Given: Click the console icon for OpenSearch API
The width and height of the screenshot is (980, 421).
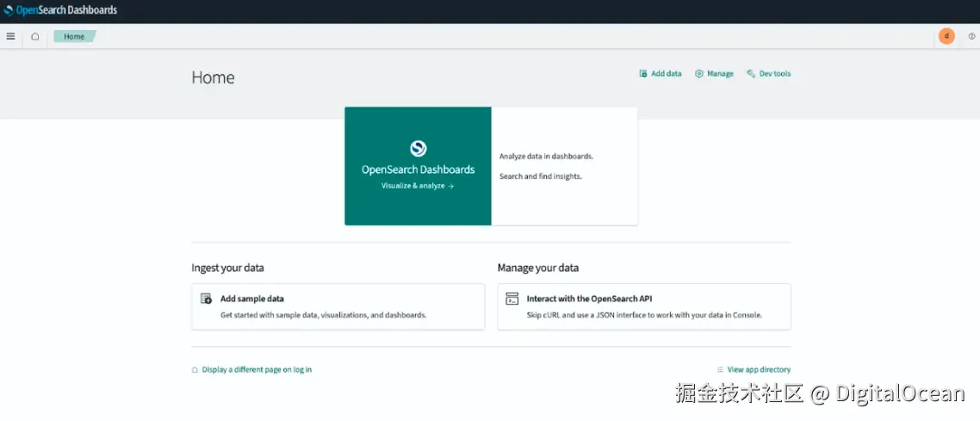Looking at the screenshot, I should click(512, 299).
